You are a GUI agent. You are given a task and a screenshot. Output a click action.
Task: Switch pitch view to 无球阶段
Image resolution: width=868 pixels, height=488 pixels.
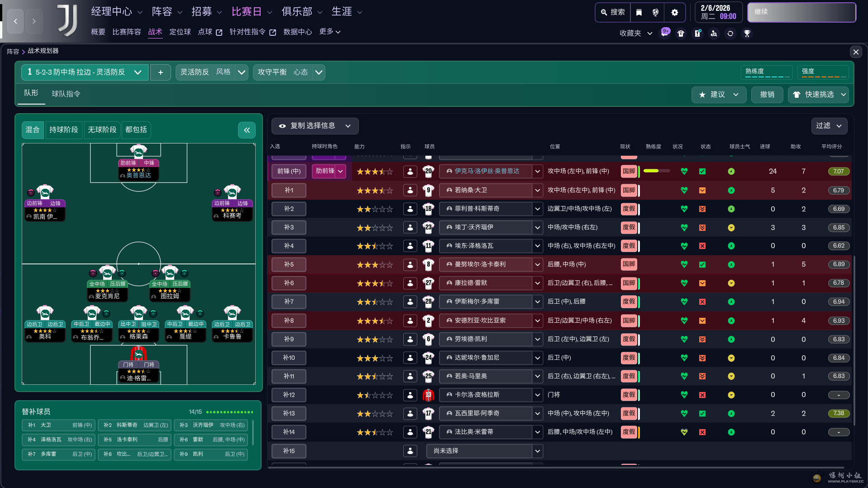click(102, 130)
